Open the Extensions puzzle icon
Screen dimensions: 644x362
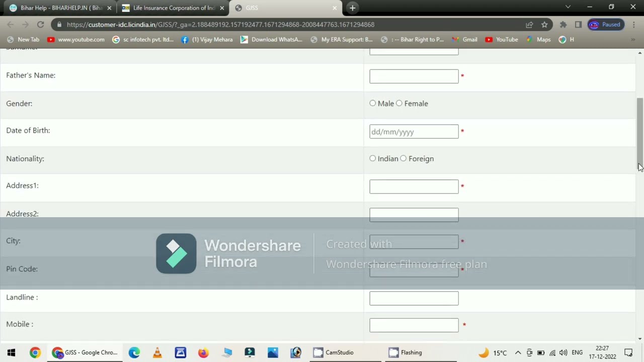pyautogui.click(x=563, y=25)
